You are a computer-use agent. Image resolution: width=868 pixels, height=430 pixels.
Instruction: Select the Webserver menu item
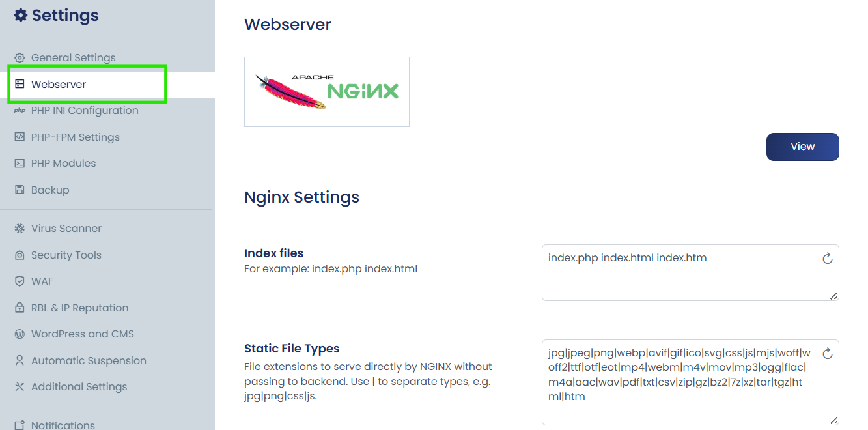107,85
